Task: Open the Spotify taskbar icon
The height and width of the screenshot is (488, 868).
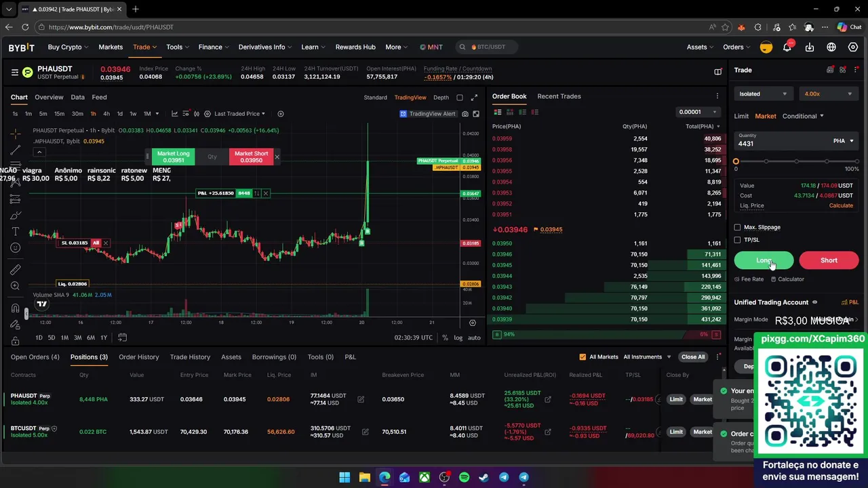Action: tap(464, 477)
